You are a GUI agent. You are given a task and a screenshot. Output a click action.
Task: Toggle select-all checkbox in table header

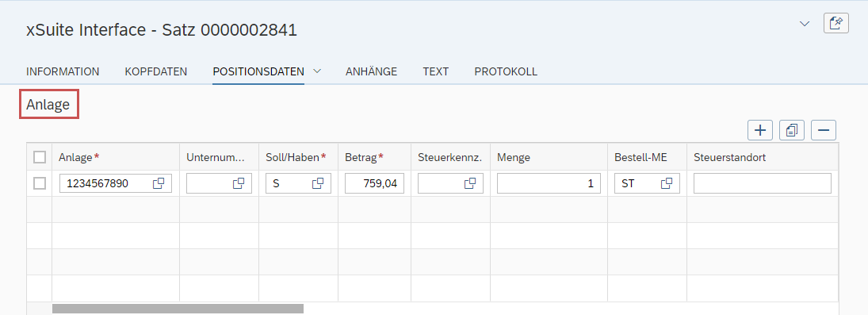pyautogui.click(x=40, y=157)
